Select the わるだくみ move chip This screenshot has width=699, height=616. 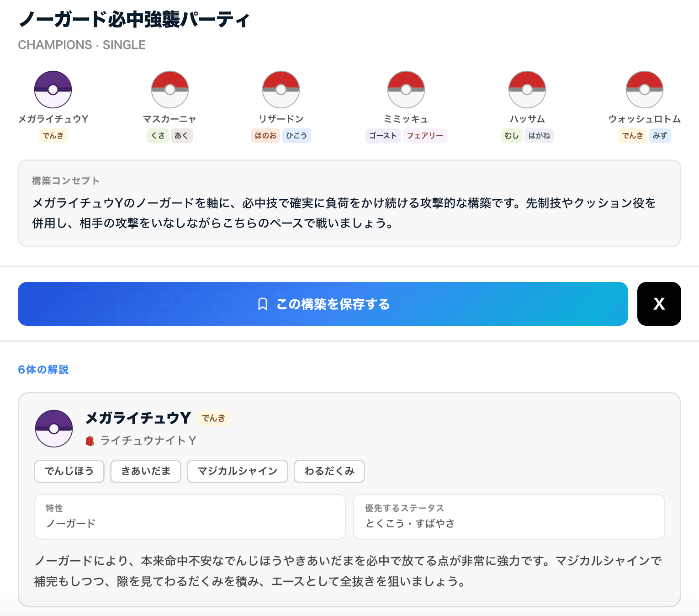click(329, 471)
